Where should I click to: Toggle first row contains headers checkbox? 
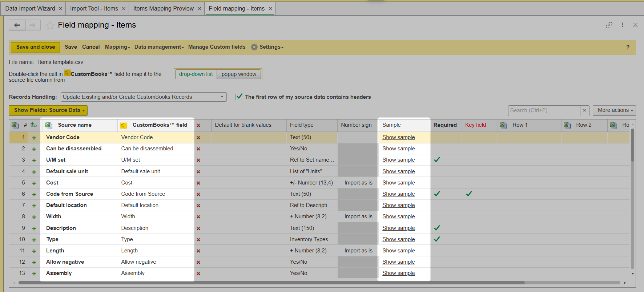(x=239, y=97)
